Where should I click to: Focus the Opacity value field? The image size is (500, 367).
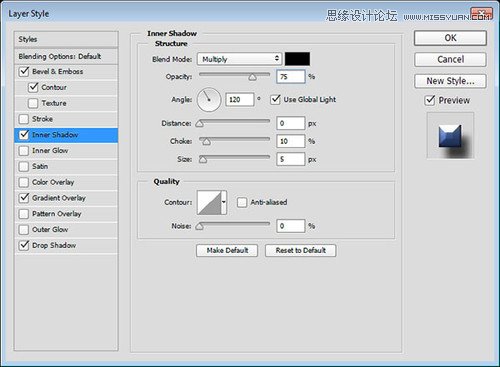(291, 77)
